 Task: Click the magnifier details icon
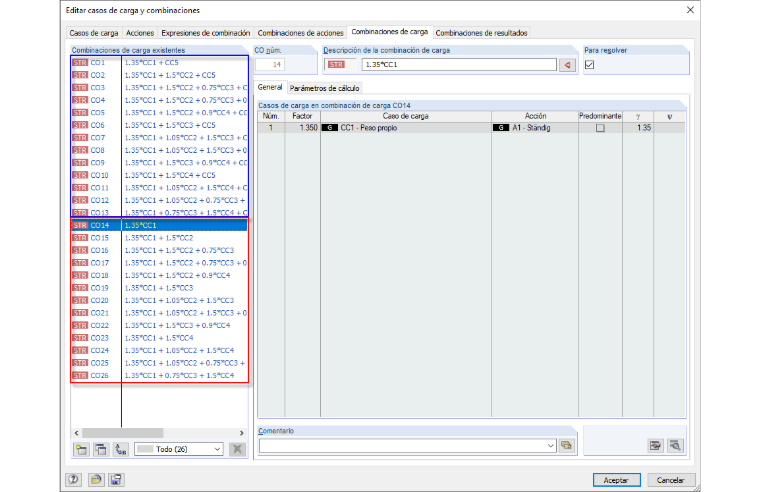pyautogui.click(x=675, y=445)
